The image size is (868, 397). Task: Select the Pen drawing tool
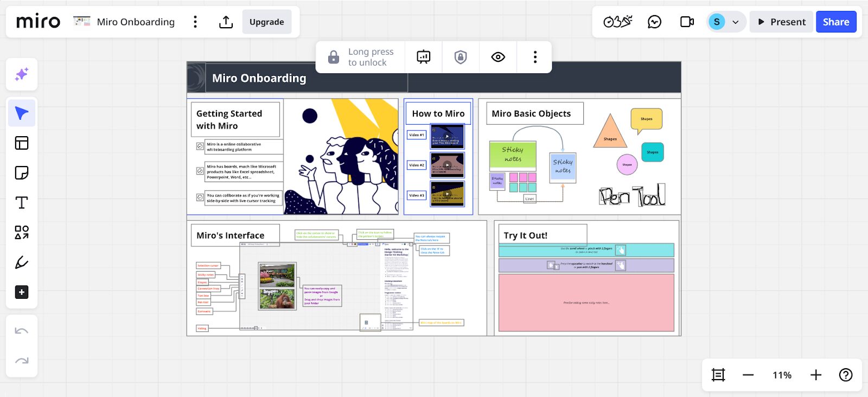point(22,262)
